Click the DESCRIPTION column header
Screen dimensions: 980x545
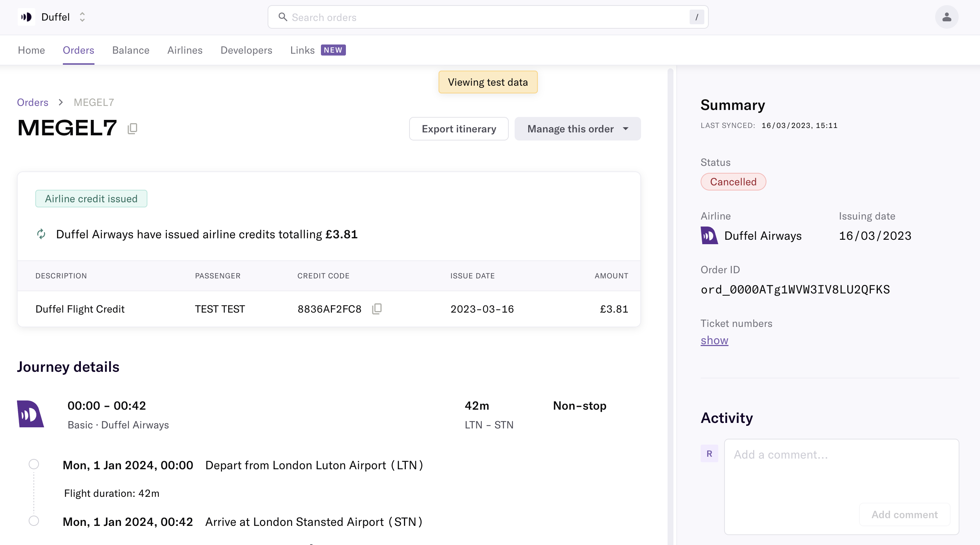coord(61,276)
